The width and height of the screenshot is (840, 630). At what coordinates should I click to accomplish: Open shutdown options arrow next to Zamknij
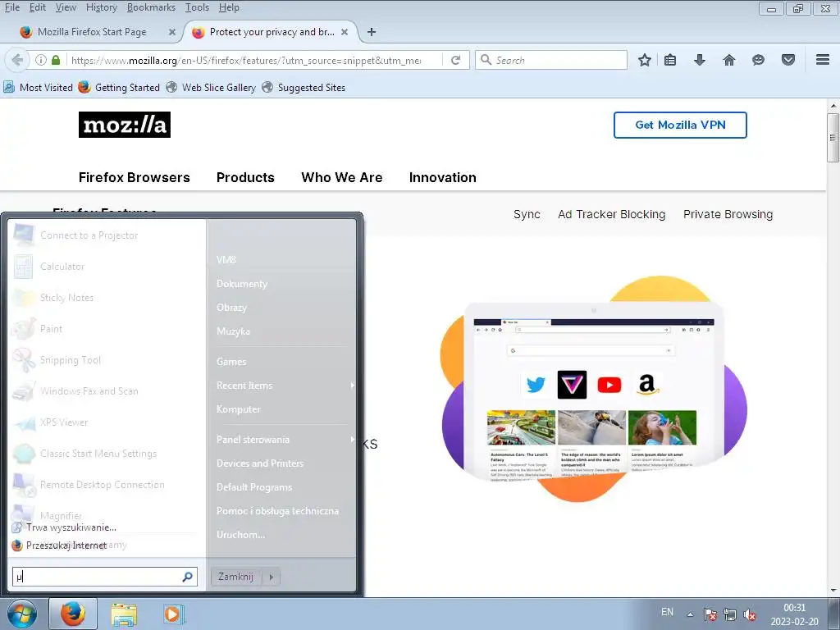click(x=271, y=577)
